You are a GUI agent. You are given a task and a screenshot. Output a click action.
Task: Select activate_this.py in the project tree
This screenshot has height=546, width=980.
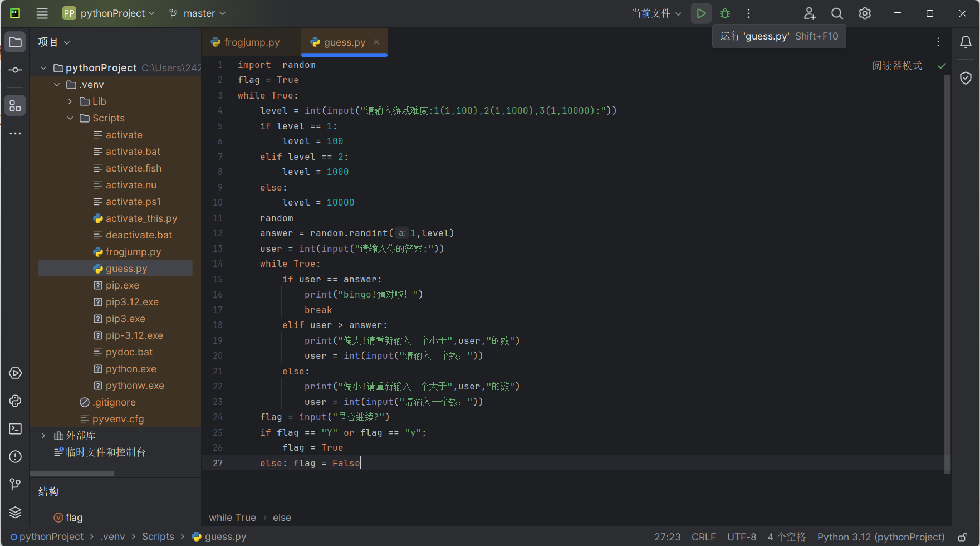click(141, 218)
